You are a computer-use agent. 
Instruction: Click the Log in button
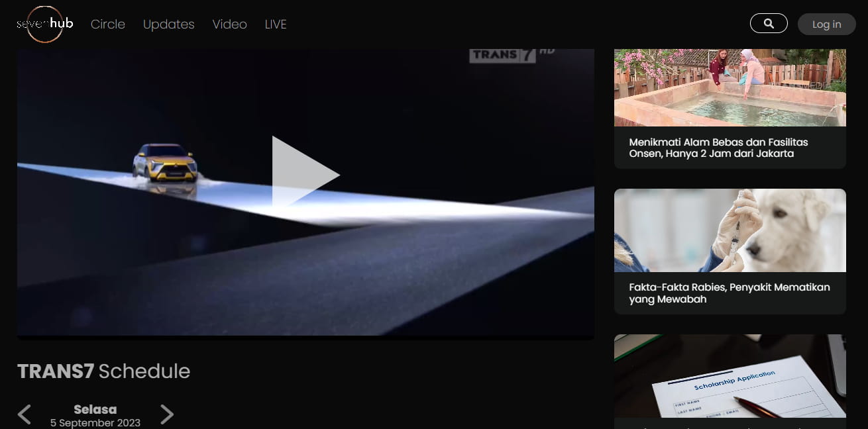coord(827,24)
